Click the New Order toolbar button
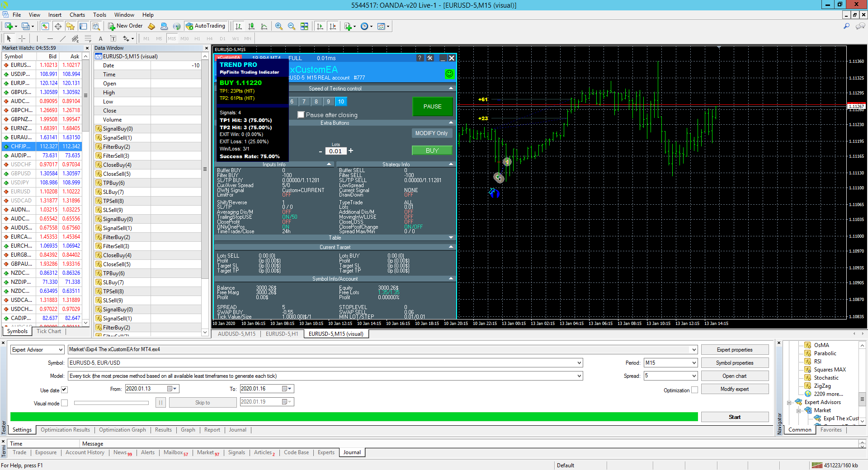868x470 pixels. 125,26
